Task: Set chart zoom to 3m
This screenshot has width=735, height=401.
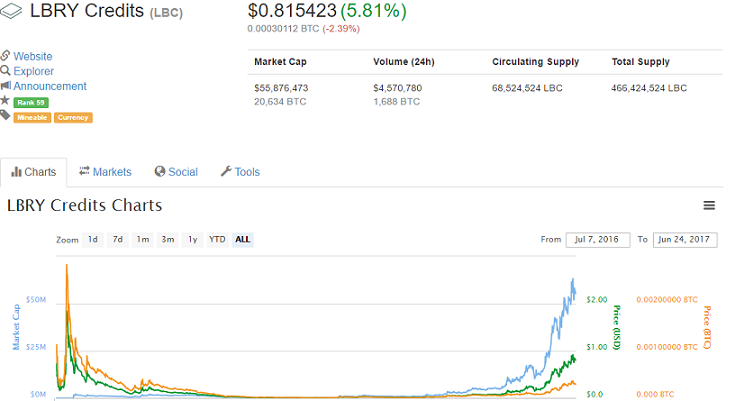Action: 168,240
